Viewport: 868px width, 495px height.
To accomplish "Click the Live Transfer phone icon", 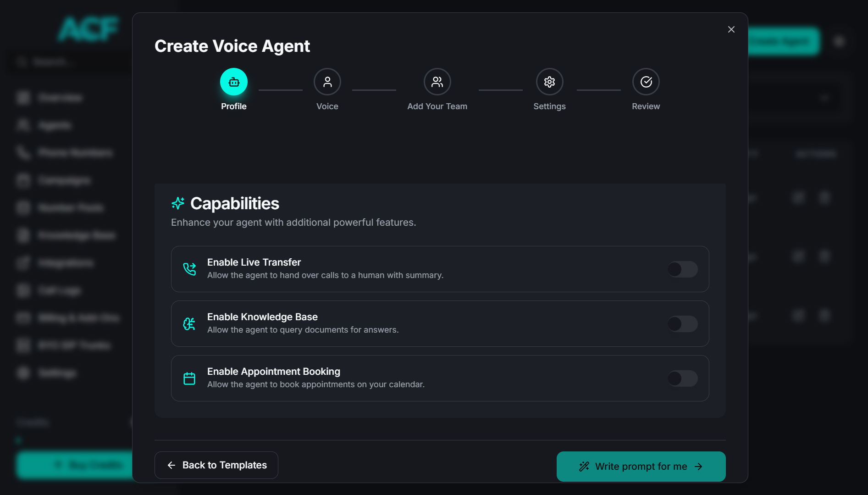I will (x=189, y=269).
